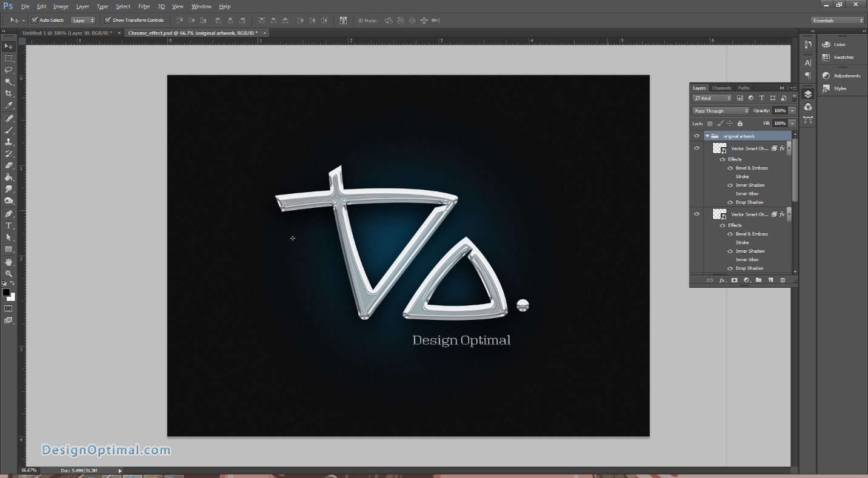Image resolution: width=868 pixels, height=478 pixels.
Task: Toggle the Auto-Select checkbox
Action: click(x=35, y=20)
